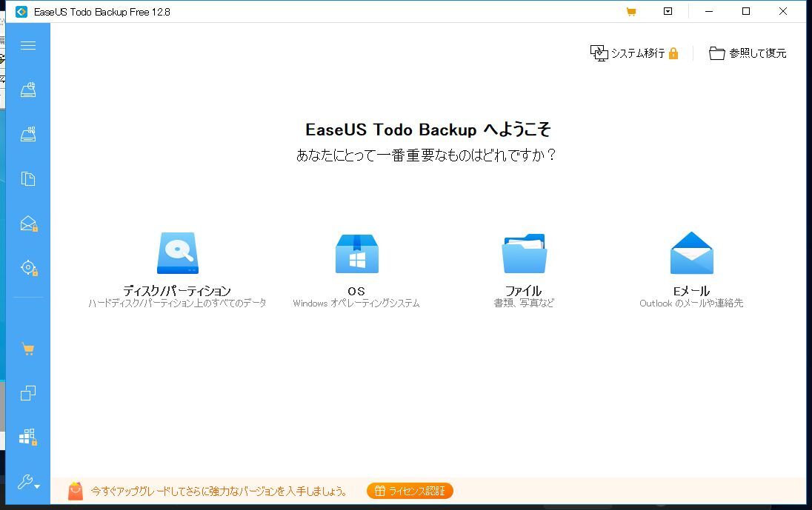
Task: Open the locked Mail Backup feature
Action: 28,223
